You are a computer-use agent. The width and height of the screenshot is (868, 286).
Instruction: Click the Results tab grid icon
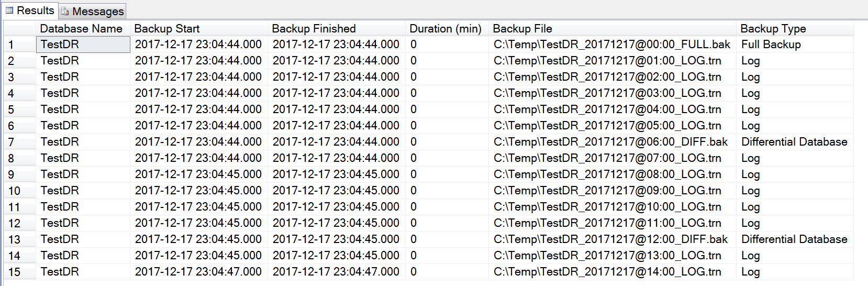coord(9,10)
